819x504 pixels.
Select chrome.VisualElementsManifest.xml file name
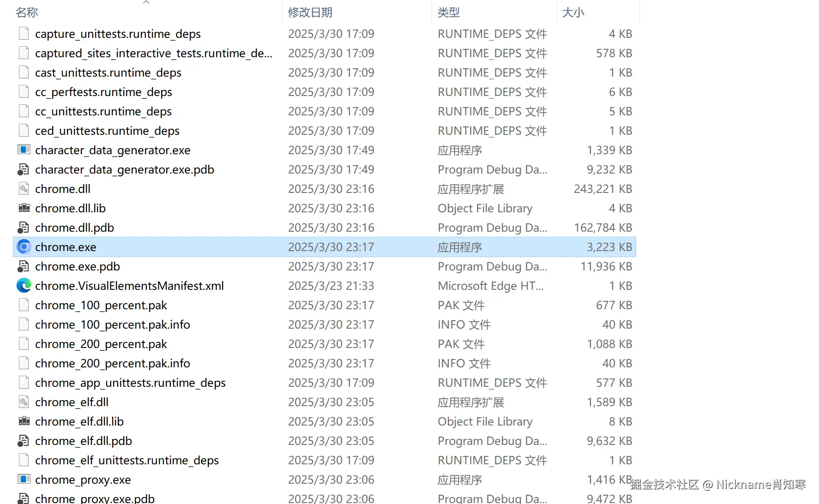[x=129, y=286]
